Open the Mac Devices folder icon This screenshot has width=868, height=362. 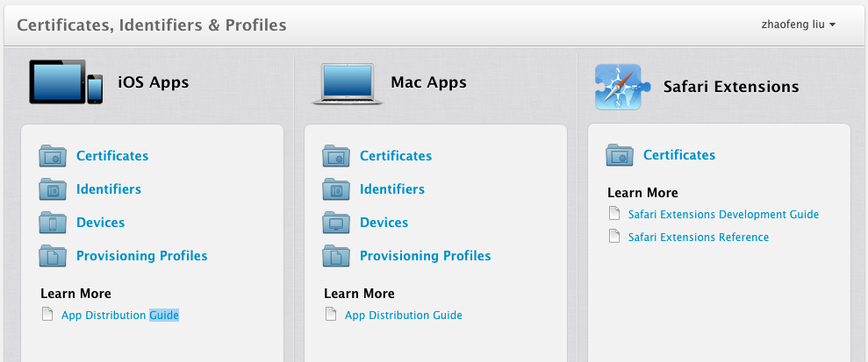tap(336, 222)
